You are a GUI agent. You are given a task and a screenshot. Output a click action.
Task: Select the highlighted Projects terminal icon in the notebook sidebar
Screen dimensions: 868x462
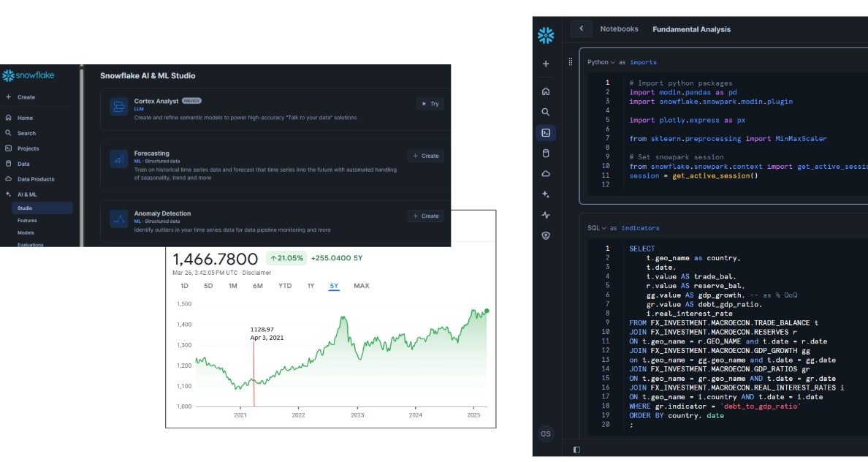[545, 132]
